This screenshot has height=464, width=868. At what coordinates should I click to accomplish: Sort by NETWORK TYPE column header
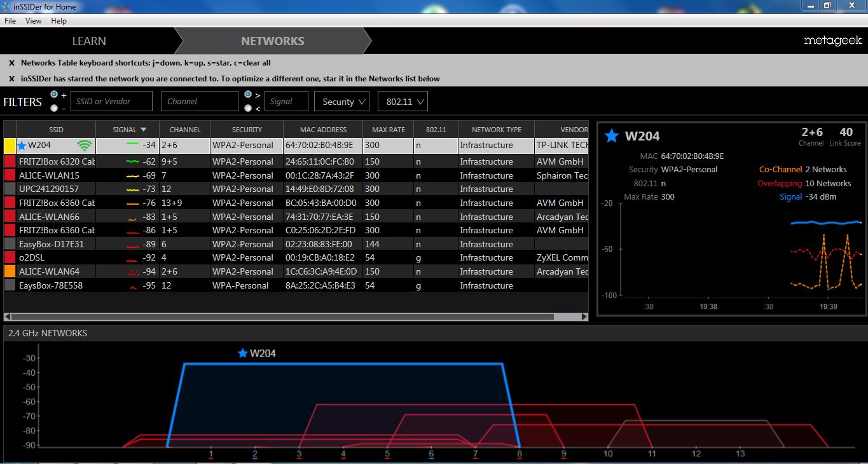point(497,130)
